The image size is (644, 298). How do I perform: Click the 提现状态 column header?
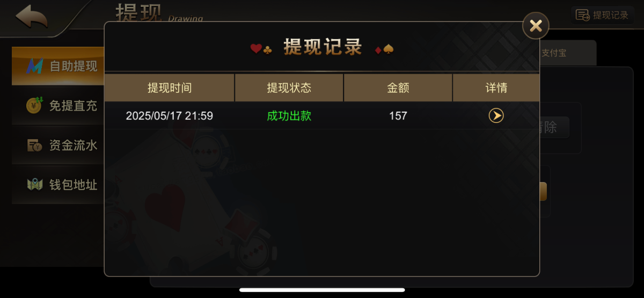tap(289, 88)
